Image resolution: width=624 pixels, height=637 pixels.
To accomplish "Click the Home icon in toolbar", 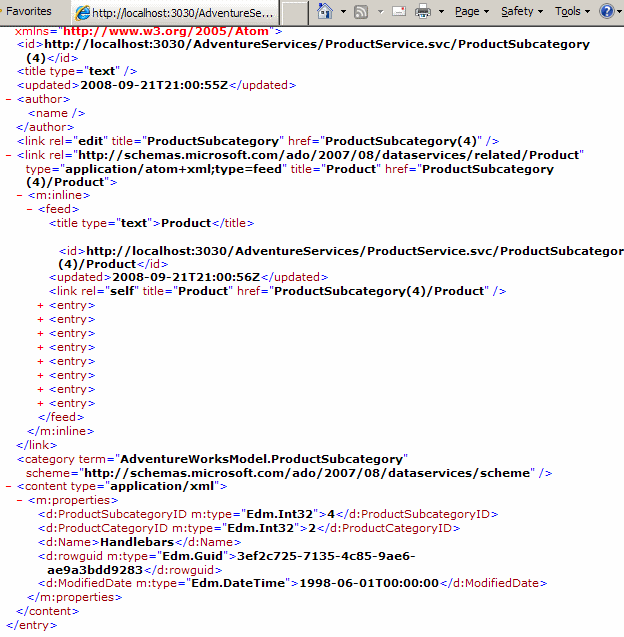I will (x=325, y=12).
